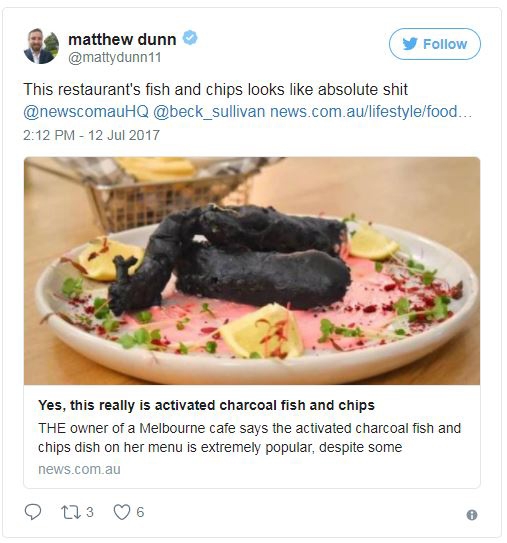
Task: Click the retweet count of 3
Action: coord(90,512)
